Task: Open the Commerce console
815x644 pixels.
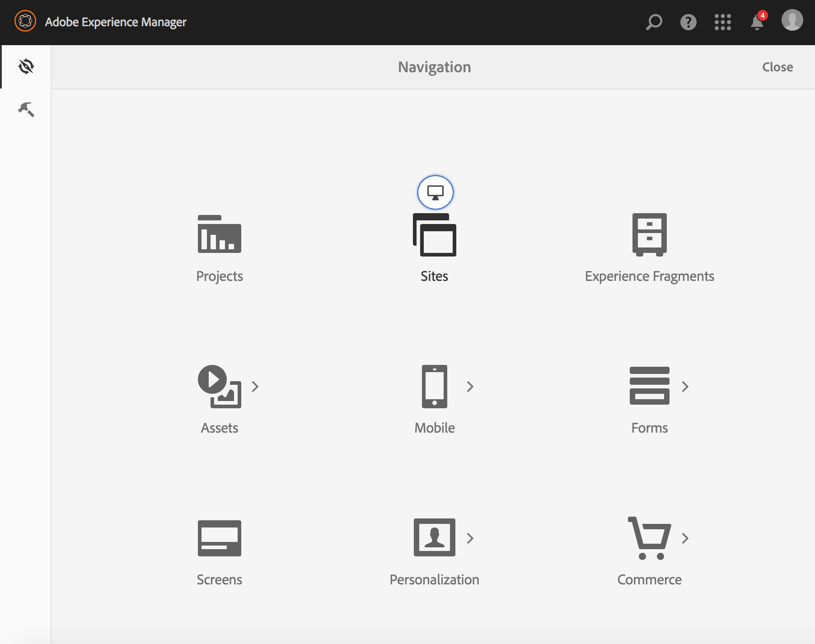Action: [x=650, y=549]
